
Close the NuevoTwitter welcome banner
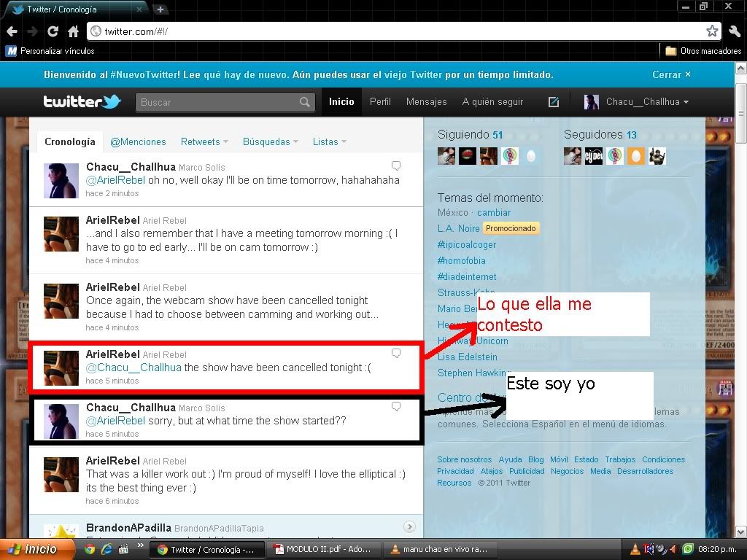(x=671, y=74)
